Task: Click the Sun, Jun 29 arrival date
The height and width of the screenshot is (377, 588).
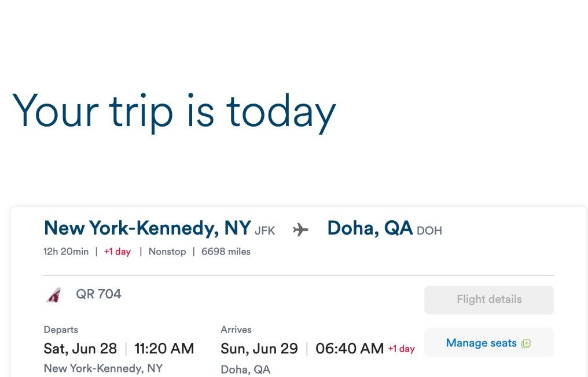Action: click(x=259, y=349)
